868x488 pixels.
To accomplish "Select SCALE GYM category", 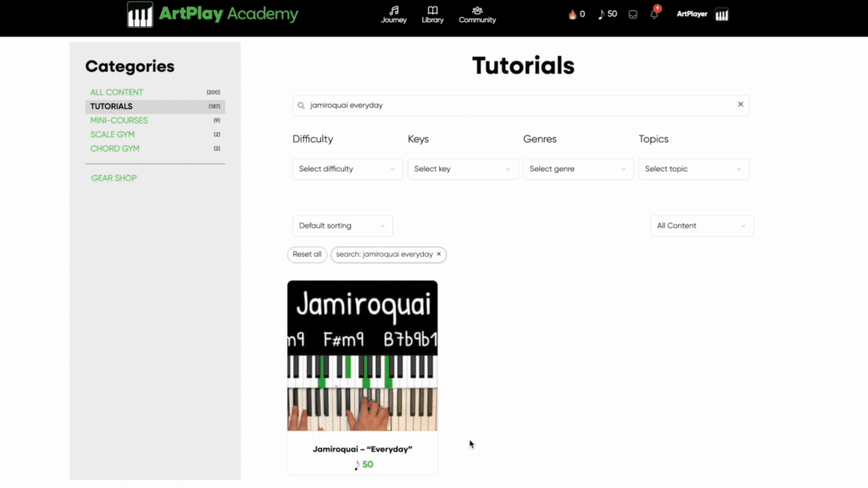I will 113,135.
